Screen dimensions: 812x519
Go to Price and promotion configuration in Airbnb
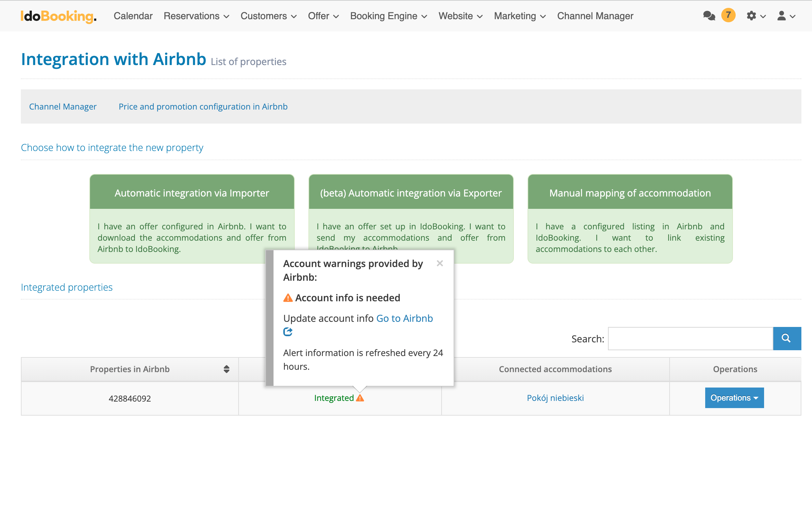point(203,106)
